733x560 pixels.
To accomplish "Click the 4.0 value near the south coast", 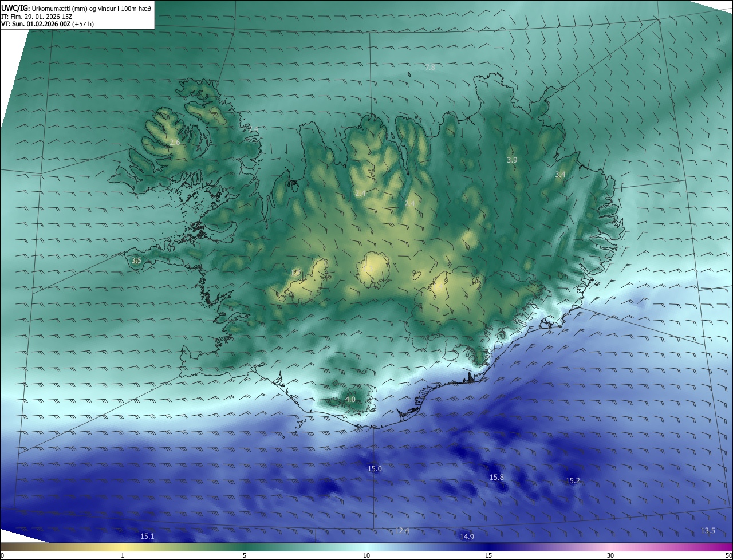I will coord(350,399).
